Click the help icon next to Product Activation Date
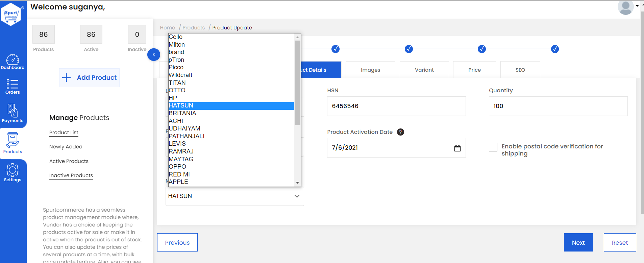The height and width of the screenshot is (263, 644). pos(400,132)
